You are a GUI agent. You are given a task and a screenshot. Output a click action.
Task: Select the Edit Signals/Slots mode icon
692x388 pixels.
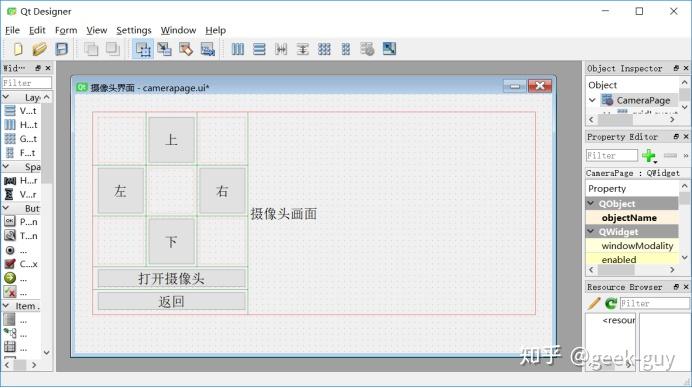click(164, 49)
